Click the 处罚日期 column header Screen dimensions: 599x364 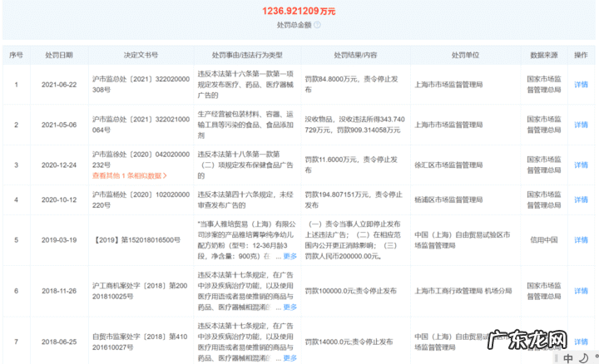[x=59, y=55]
